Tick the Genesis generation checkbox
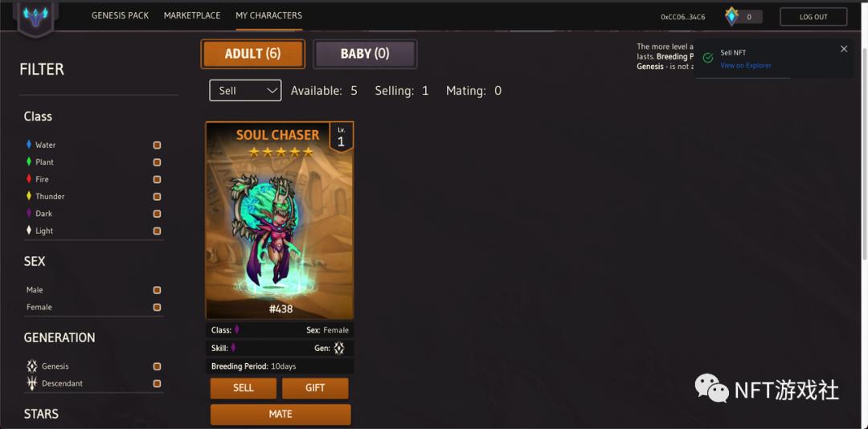The image size is (868, 429). tap(158, 366)
